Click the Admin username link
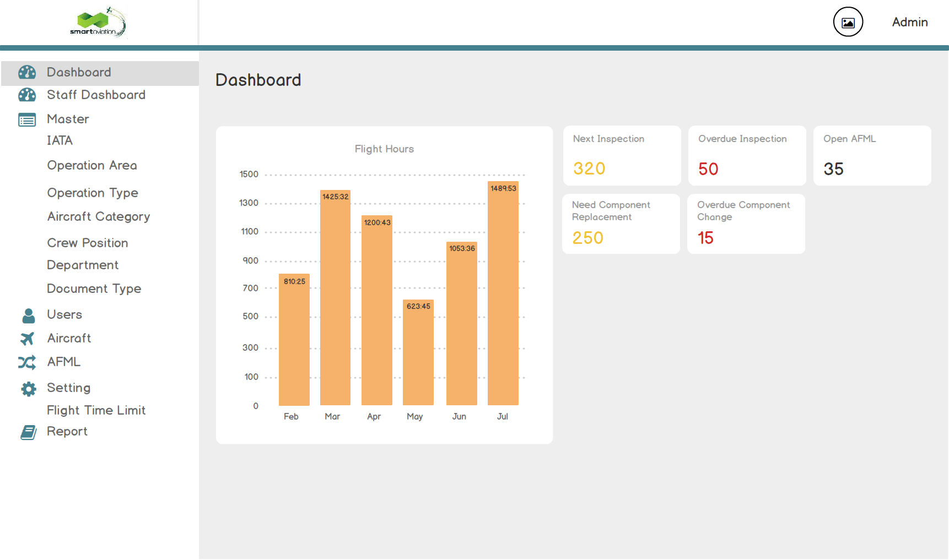This screenshot has width=949, height=560. click(909, 22)
